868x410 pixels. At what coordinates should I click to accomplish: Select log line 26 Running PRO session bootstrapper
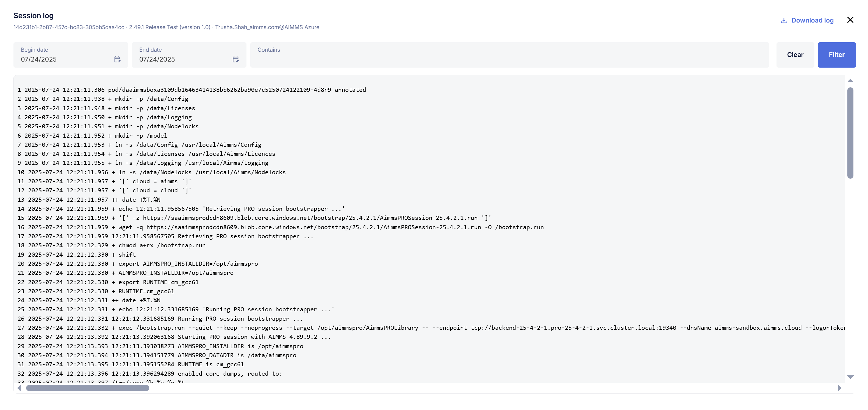click(x=160, y=319)
